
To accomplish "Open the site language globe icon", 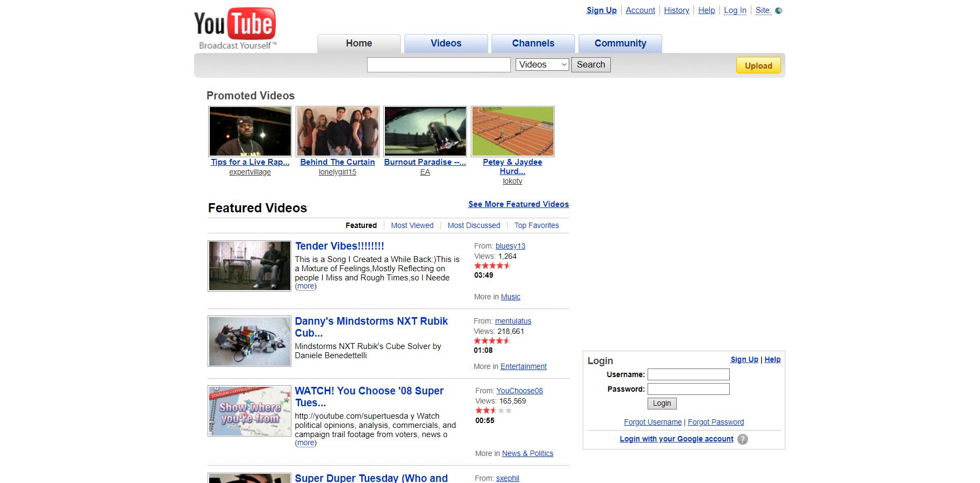I will click(778, 10).
